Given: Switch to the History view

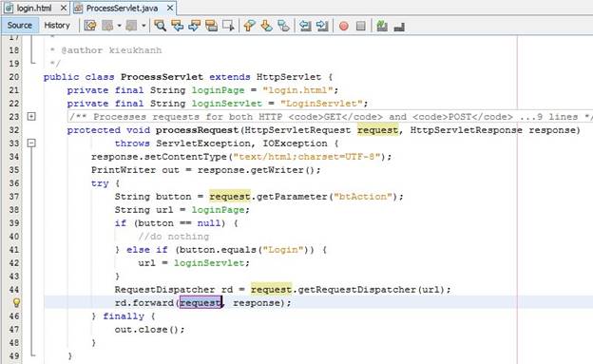Looking at the screenshot, I should pos(57,26).
